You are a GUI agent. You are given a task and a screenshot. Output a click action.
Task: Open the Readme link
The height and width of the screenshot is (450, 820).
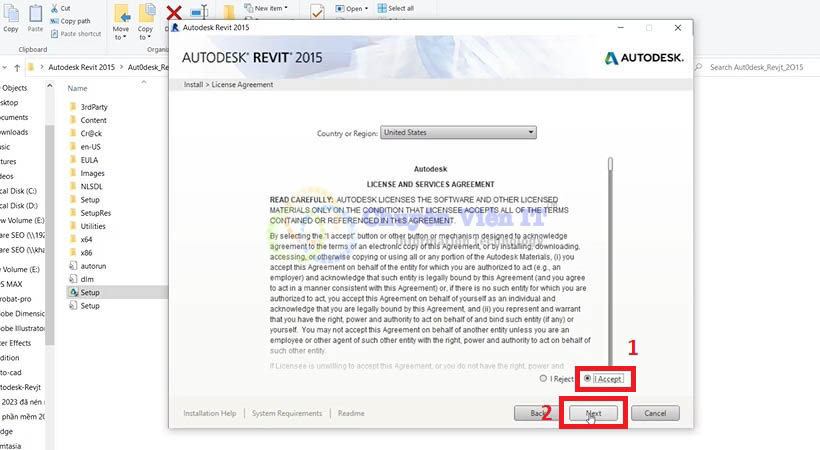coord(351,413)
